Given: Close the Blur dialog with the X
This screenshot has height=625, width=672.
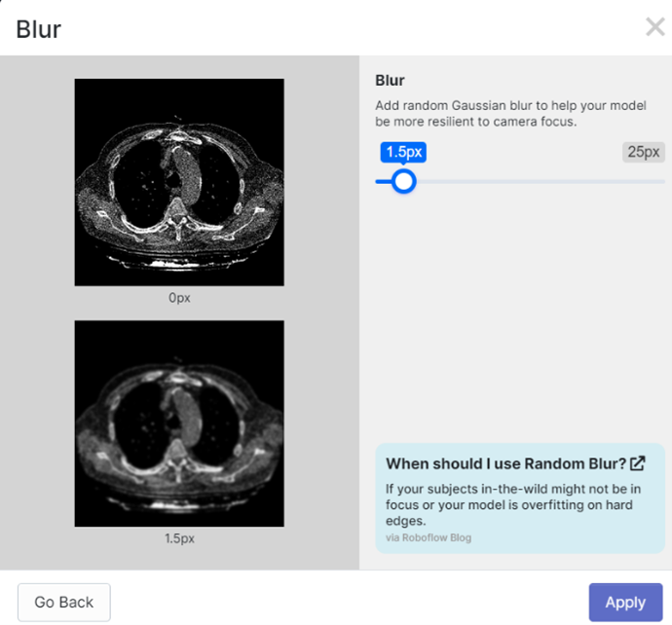Looking at the screenshot, I should (x=654, y=27).
